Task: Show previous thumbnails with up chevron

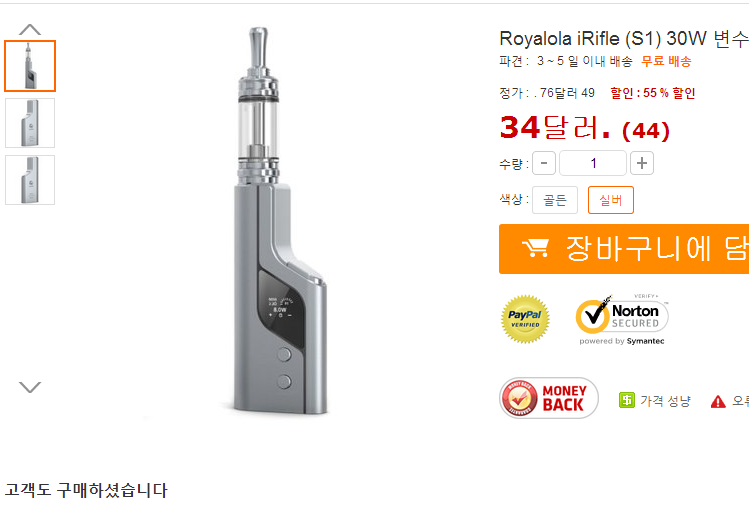Action: click(30, 30)
